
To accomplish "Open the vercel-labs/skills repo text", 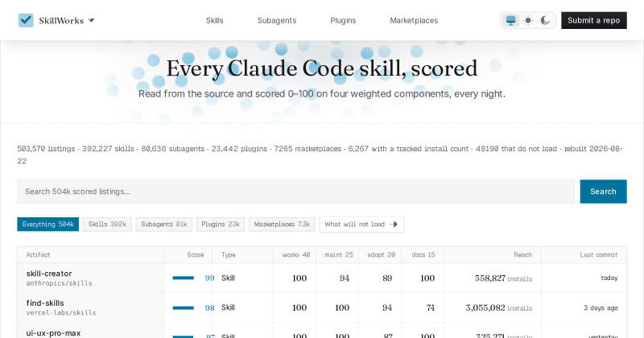I will (x=61, y=313).
